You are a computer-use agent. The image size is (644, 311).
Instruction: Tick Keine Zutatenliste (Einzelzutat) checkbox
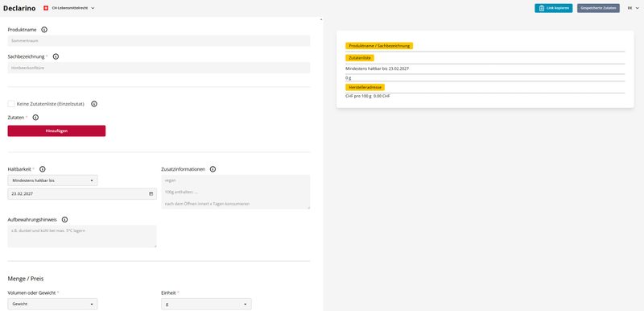pos(11,104)
